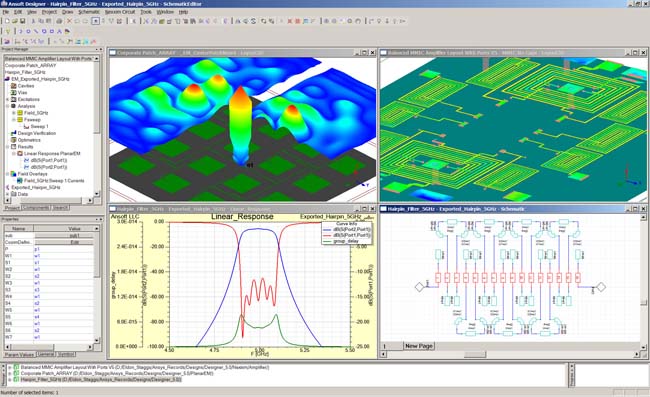Collapse the Linear Response PlanarEM node
Screen dimensions: 650x397
pyautogui.click(x=14, y=153)
